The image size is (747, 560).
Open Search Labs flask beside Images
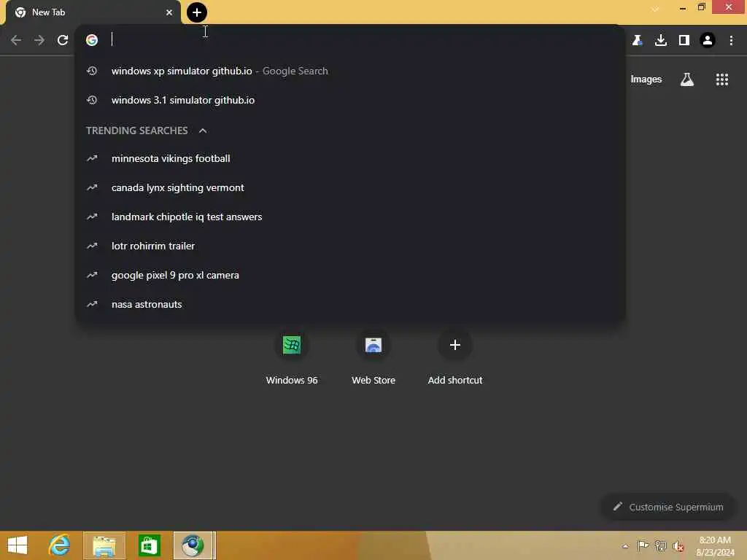click(x=686, y=79)
